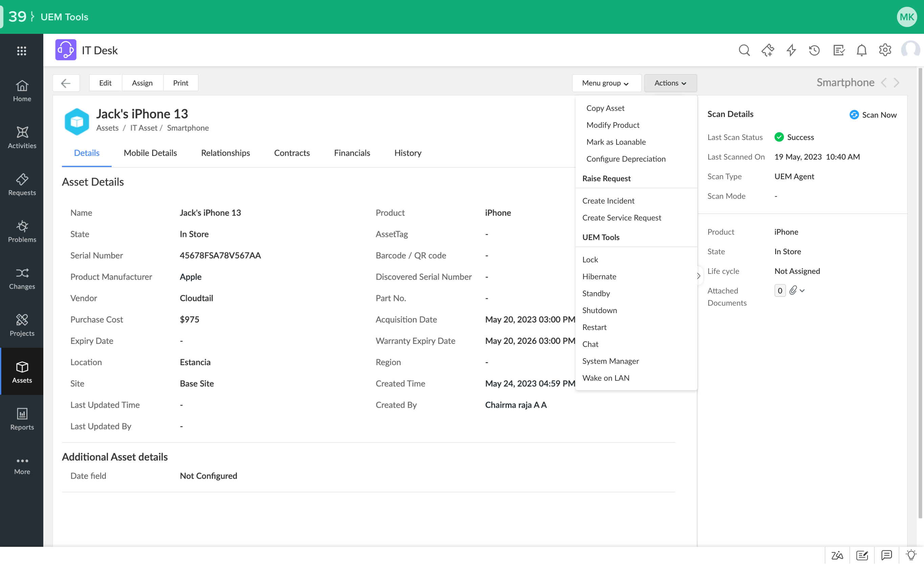
Task: Go to next Smartphone asset
Action: 897,83
